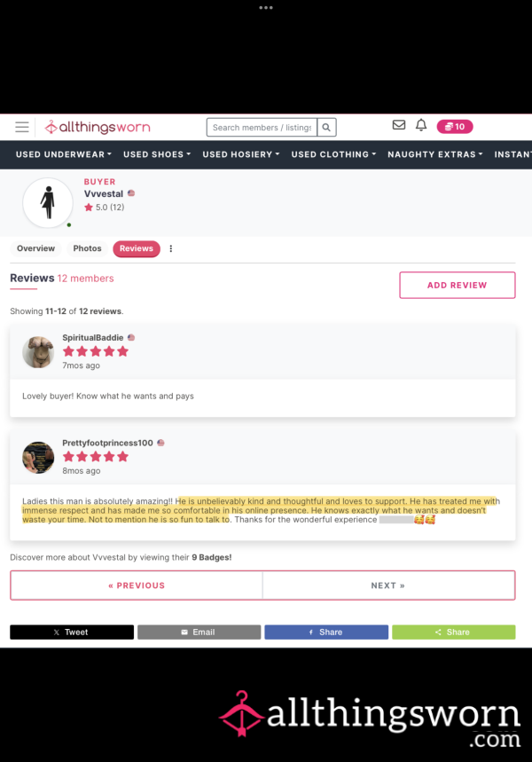Open SpiritualBaddie reviewer profile link
Viewport: 532px width, 762px height.
coord(93,338)
